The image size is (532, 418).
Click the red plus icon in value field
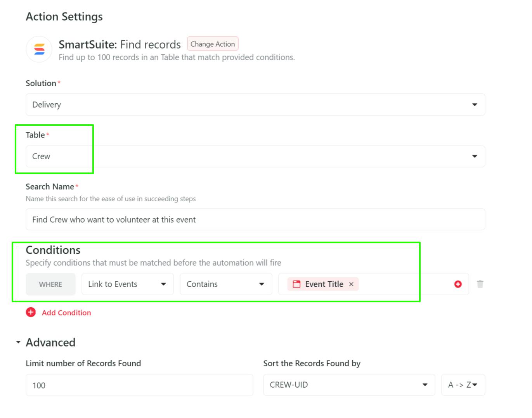pyautogui.click(x=458, y=284)
